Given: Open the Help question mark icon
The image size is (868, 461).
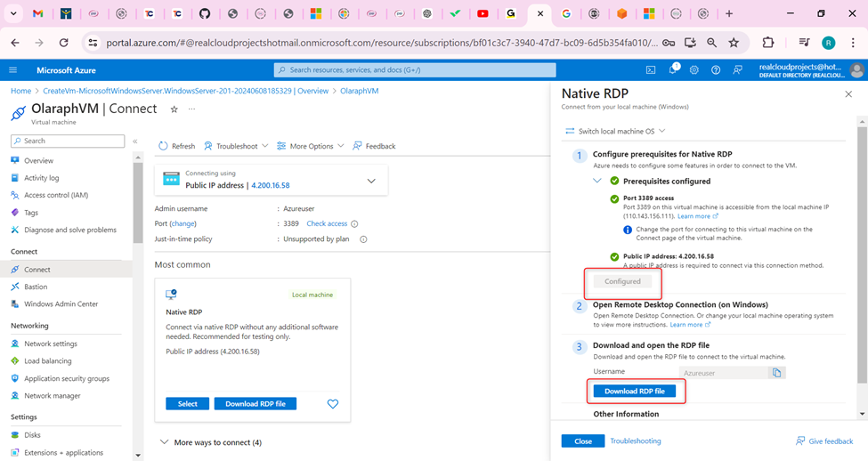Looking at the screenshot, I should [716, 70].
